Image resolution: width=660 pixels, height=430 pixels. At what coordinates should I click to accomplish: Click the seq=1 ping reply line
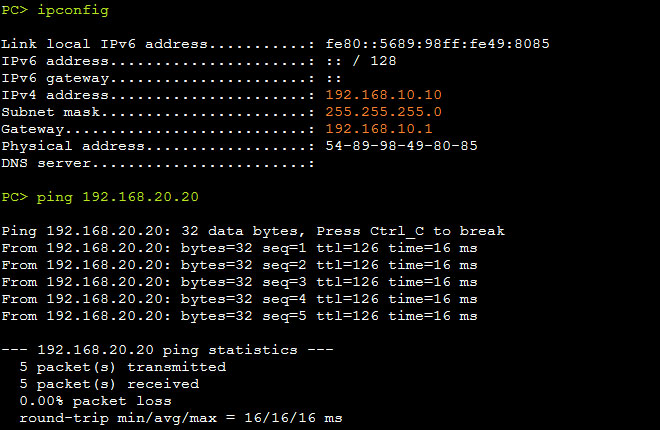tap(239, 248)
